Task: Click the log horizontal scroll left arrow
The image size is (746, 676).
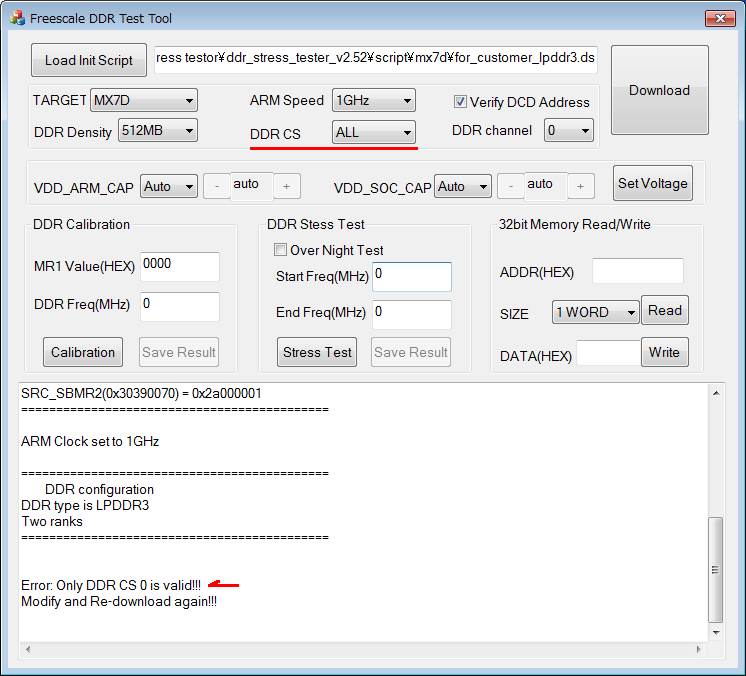Action: click(28, 649)
